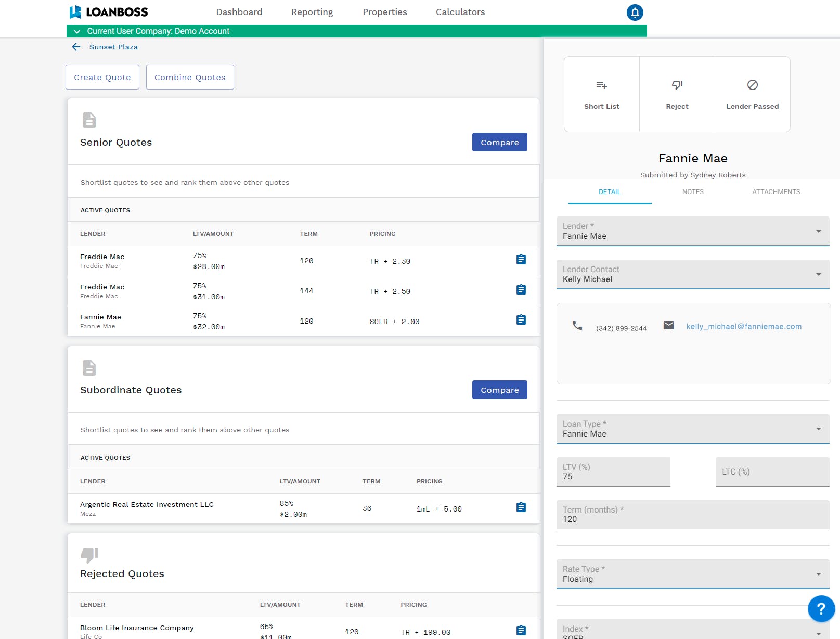Screen dimensions: 840x639
Task: Select Bloom Life Insurance Company row
Action: pyautogui.click(x=304, y=629)
